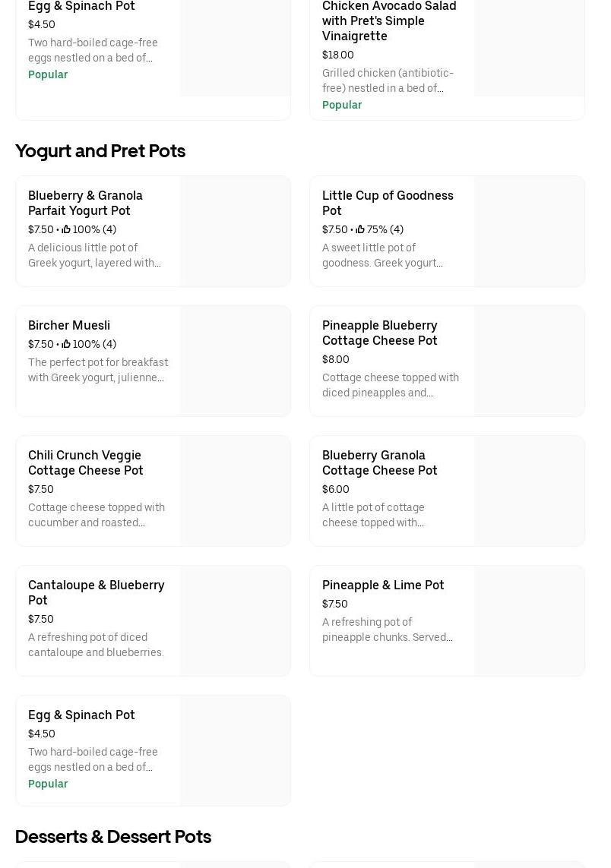Select the Pineapple & Lime Pot title
This screenshot has height=868, width=611.
[x=383, y=585]
